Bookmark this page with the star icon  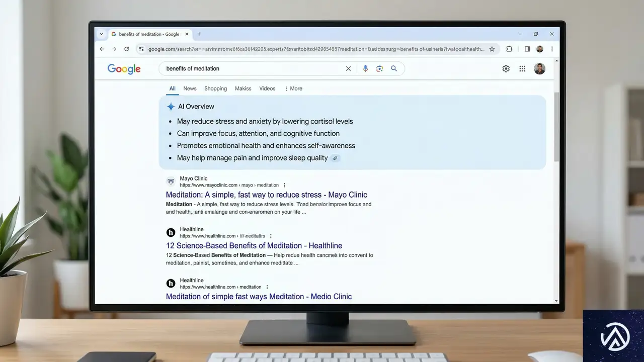tap(492, 49)
